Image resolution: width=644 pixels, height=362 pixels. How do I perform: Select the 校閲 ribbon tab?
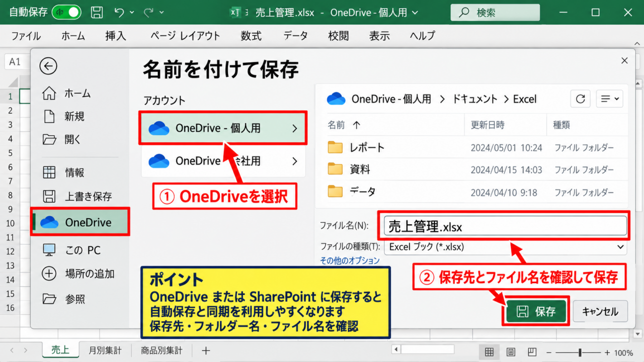(x=338, y=36)
